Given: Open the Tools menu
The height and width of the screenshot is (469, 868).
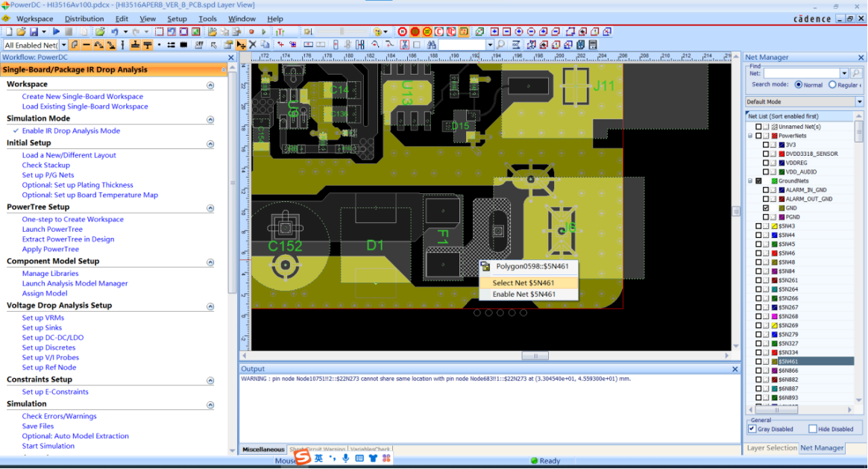Looking at the screenshot, I should (207, 19).
